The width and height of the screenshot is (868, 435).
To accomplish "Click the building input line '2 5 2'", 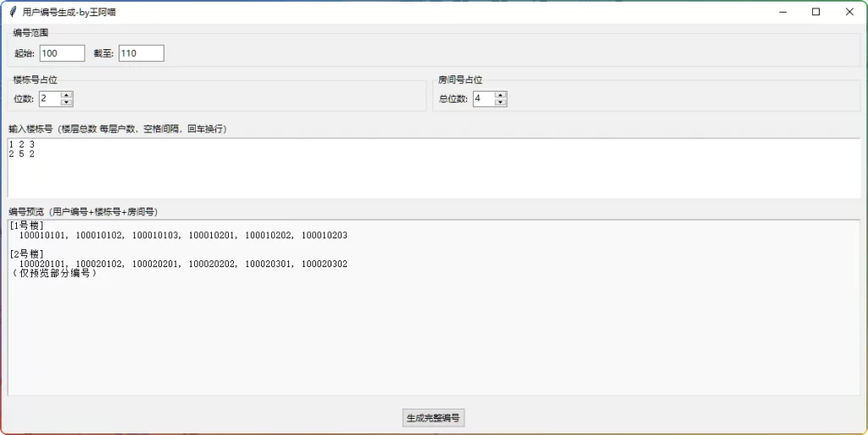I will pos(21,153).
